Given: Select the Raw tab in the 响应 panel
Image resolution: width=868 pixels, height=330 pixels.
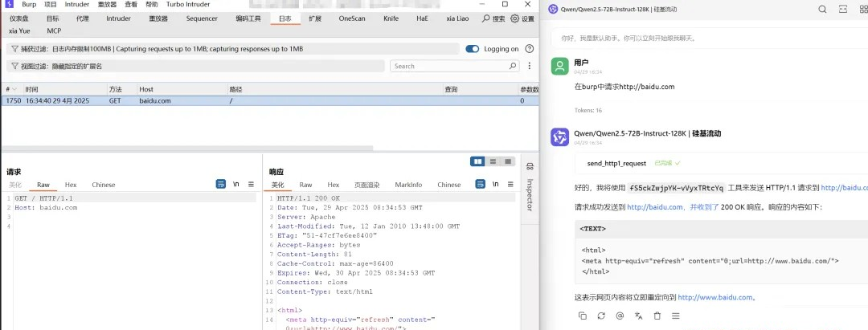Looking at the screenshot, I should click(x=305, y=185).
